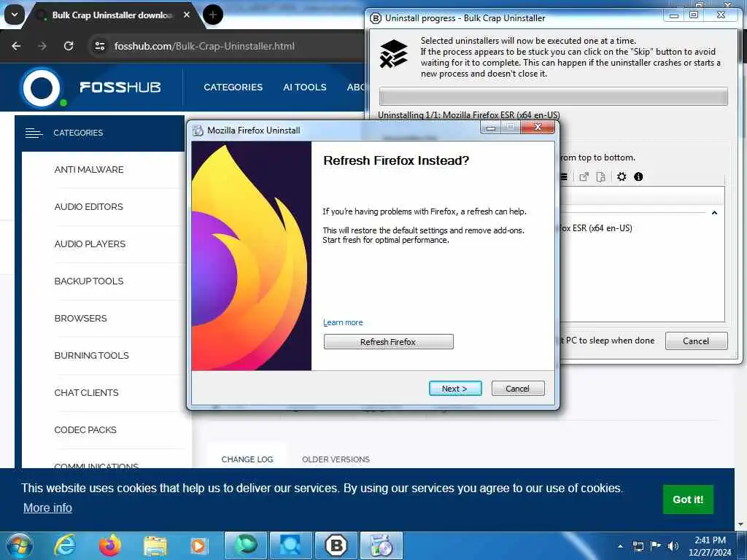Click the external-link window icon in Uninstall progress toolbar

[584, 176]
